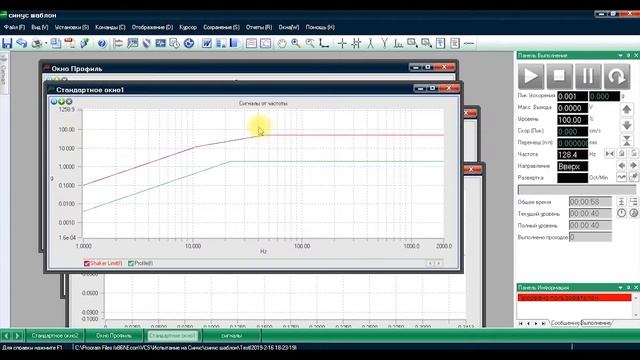This screenshot has width=640, height=360.
Task: Click the Уровень value field 100.00
Action: click(x=572, y=120)
